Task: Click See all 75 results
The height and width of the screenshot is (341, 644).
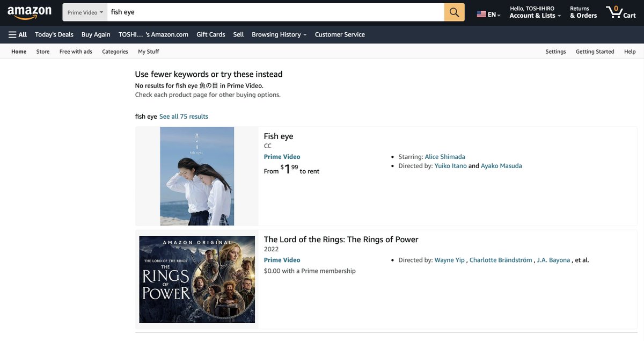Action: 184,117
